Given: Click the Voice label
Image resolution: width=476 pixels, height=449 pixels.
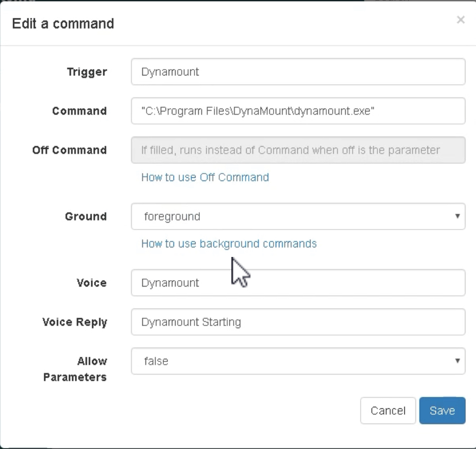Looking at the screenshot, I should (92, 283).
